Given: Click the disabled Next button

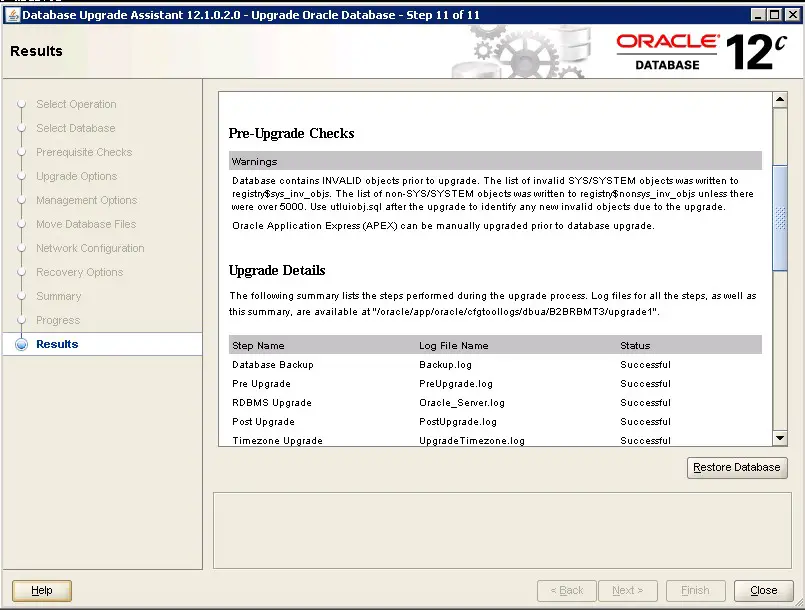Looking at the screenshot, I should (x=627, y=590).
